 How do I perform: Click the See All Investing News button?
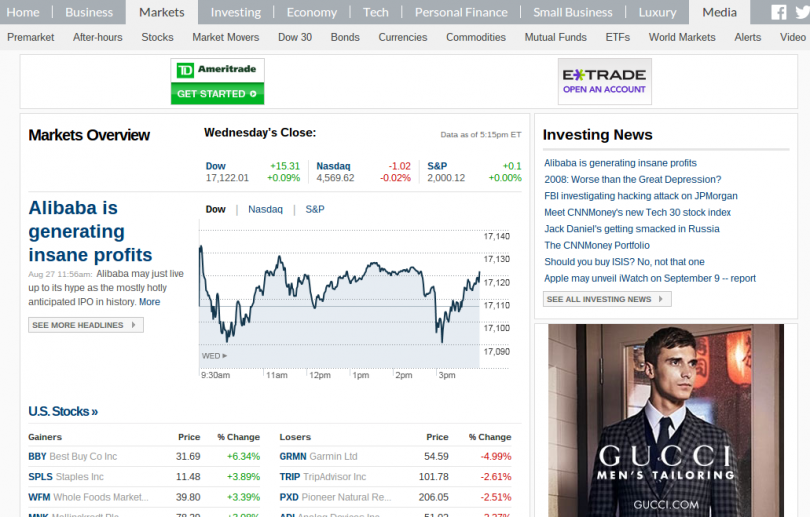point(607,299)
